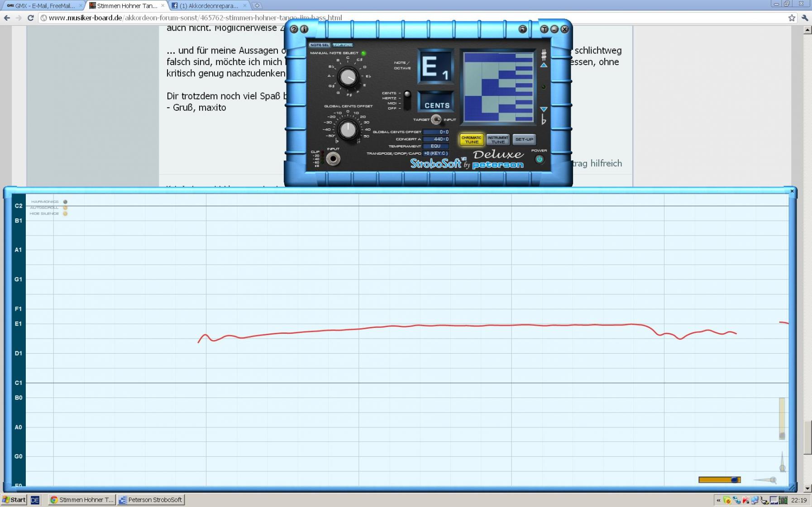812x507 pixels.
Task: Go forward in the browser
Action: point(19,18)
